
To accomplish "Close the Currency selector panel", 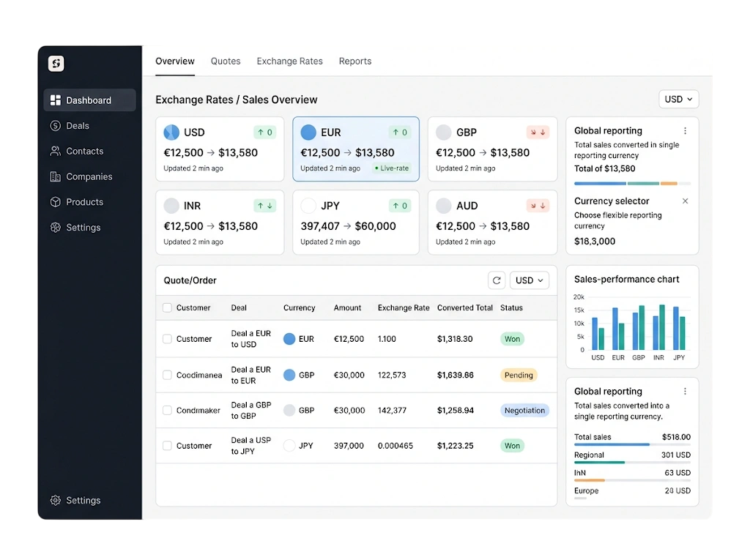I will point(685,201).
